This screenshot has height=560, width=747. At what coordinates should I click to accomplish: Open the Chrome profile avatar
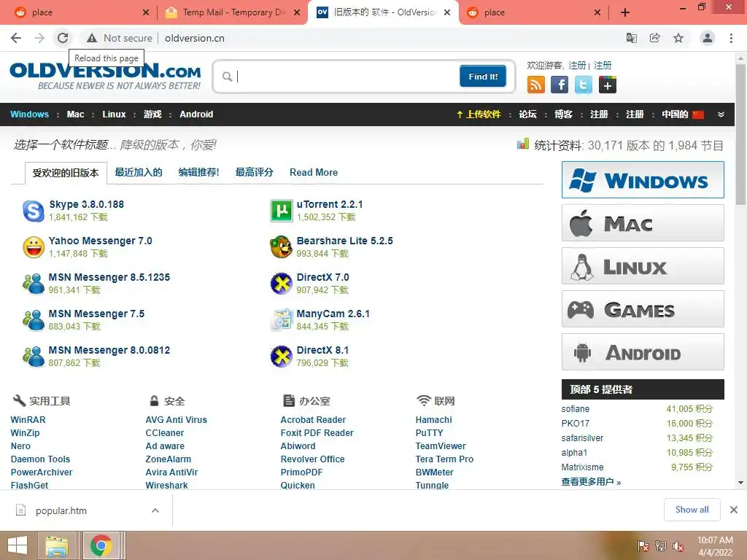click(x=708, y=38)
